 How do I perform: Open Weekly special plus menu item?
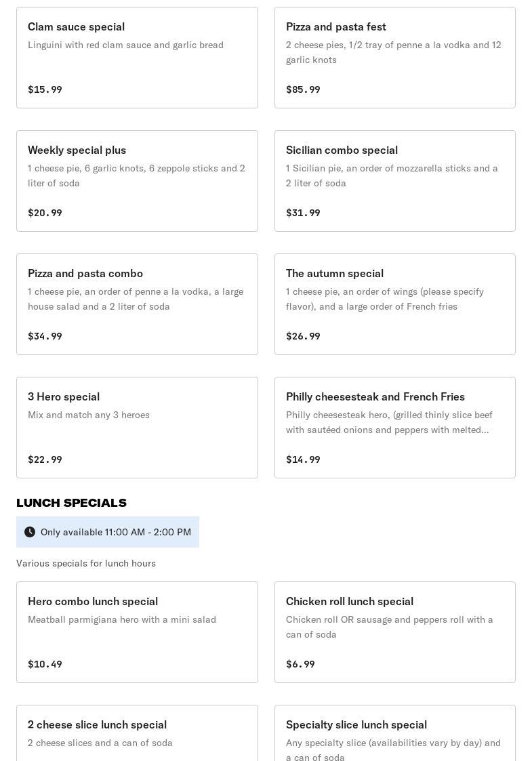click(x=137, y=181)
